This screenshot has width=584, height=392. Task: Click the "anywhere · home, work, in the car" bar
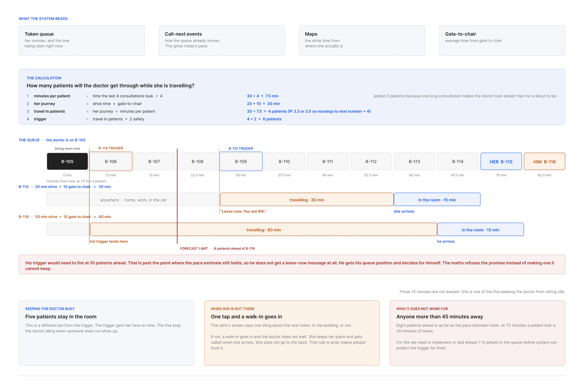(x=133, y=199)
